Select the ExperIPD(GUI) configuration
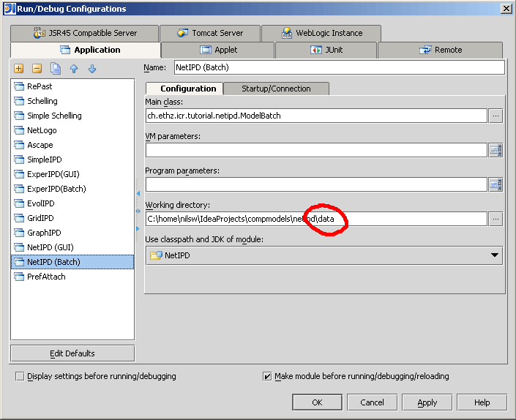The width and height of the screenshot is (516, 420). coord(72,174)
